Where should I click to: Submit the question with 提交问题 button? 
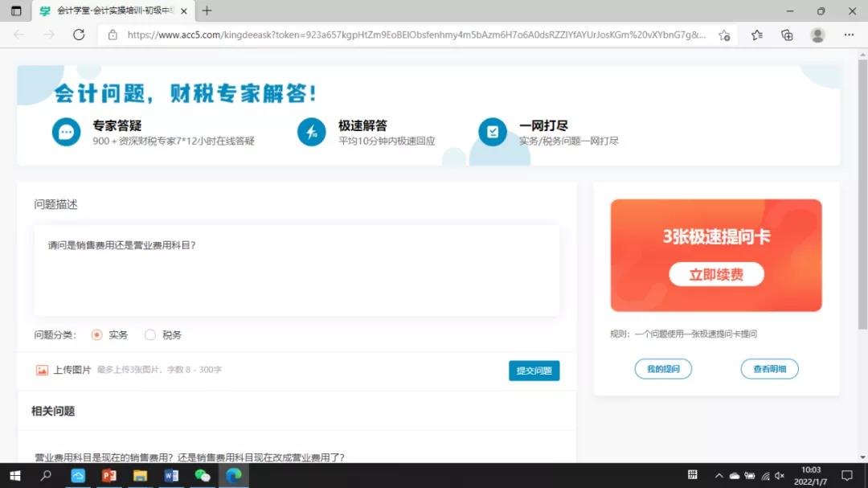coord(534,371)
